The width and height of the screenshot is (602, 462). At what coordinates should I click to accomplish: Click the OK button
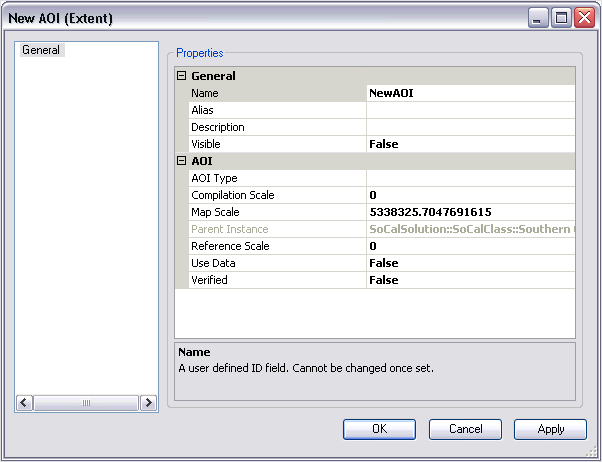pos(379,429)
